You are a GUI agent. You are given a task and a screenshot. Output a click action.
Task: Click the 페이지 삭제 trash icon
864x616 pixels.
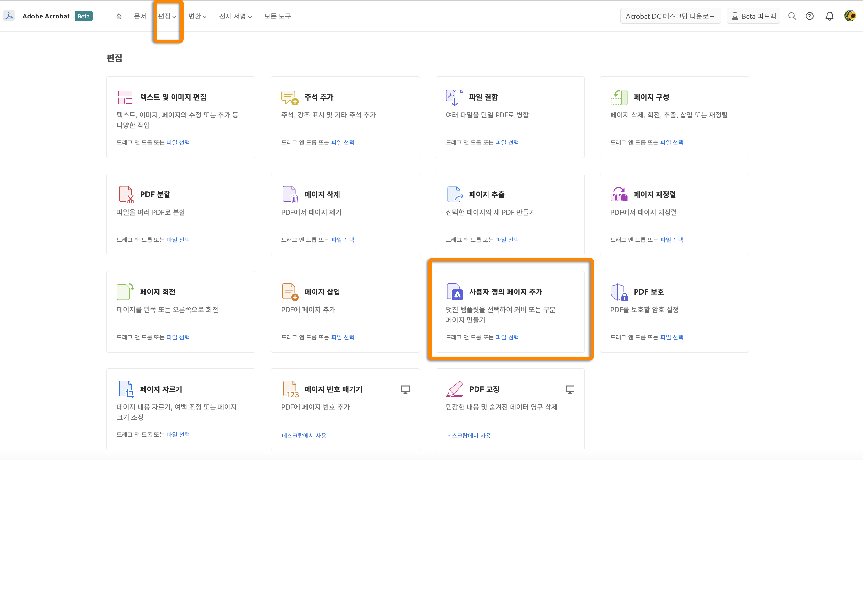290,195
